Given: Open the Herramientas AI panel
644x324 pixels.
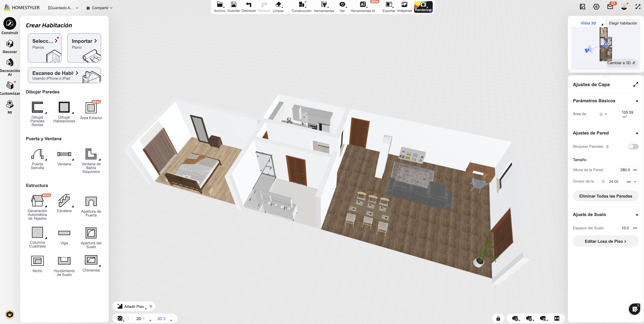Looking at the screenshot, I should (x=363, y=7).
